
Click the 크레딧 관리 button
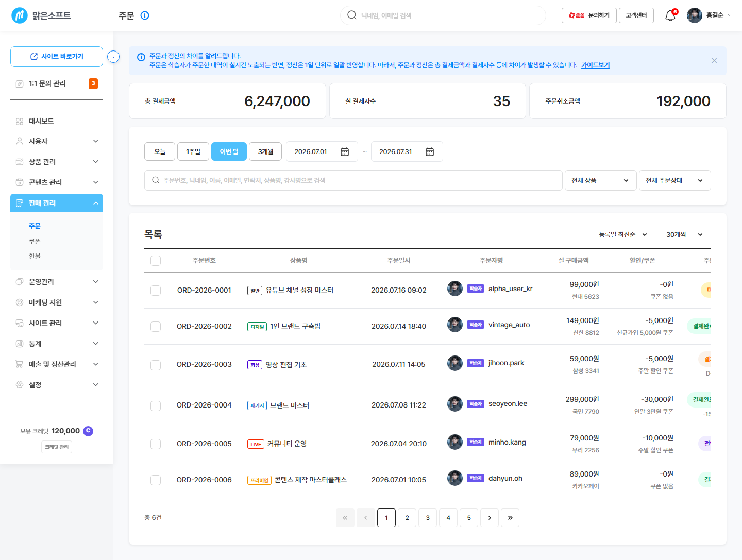point(57,447)
